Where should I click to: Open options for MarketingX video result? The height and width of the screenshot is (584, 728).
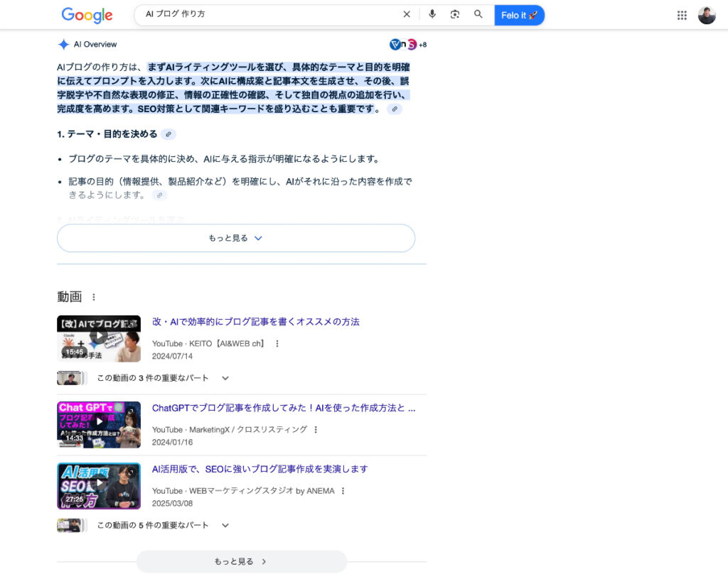click(316, 430)
